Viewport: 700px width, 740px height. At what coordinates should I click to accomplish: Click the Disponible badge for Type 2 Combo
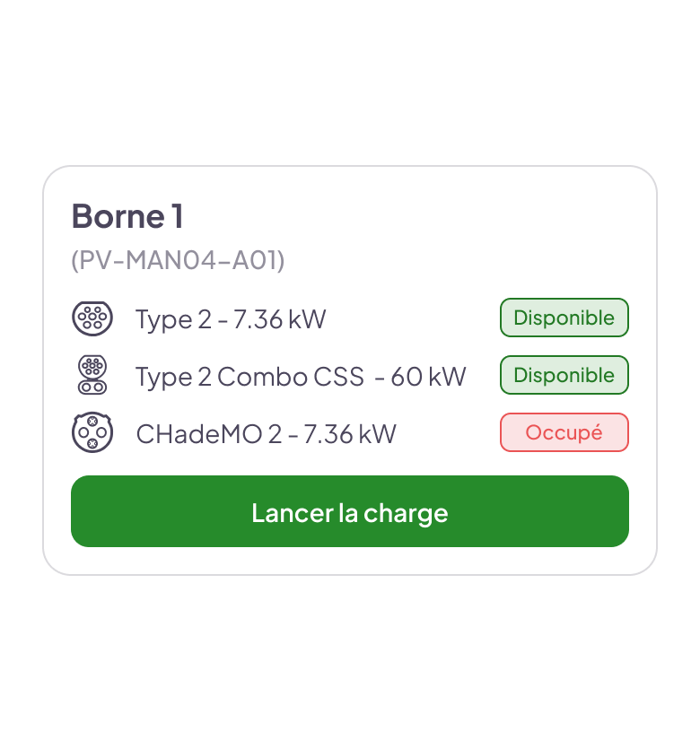(x=564, y=375)
